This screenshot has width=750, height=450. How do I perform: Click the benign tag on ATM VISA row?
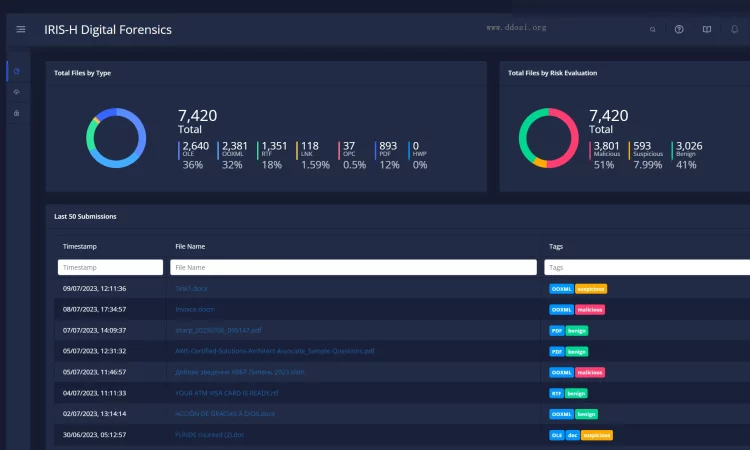click(x=576, y=394)
